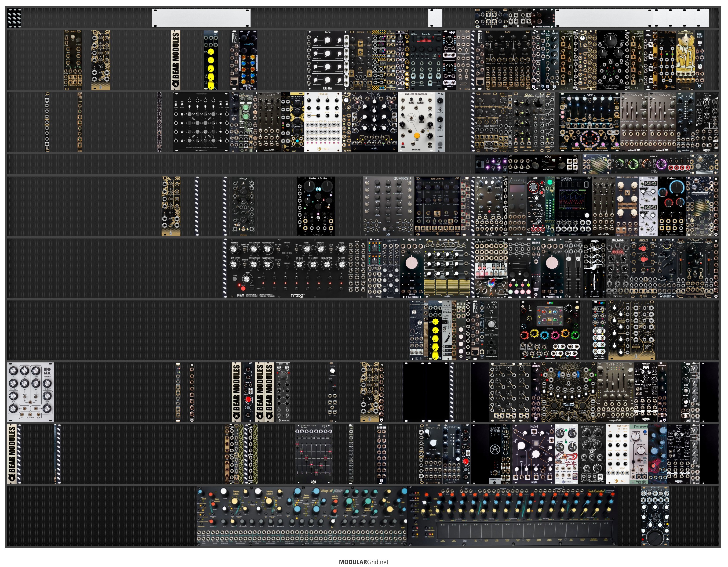The image size is (728, 567).
Task: Click the Dubby2 module
Action: tap(536, 392)
